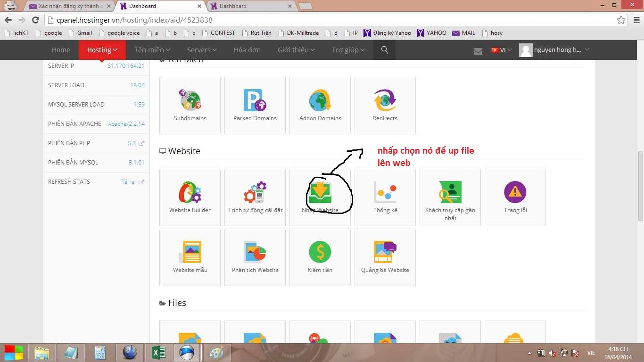Screen dimensions: 644x362
Task: Open the search magnifier in navbar
Action: [x=384, y=50]
